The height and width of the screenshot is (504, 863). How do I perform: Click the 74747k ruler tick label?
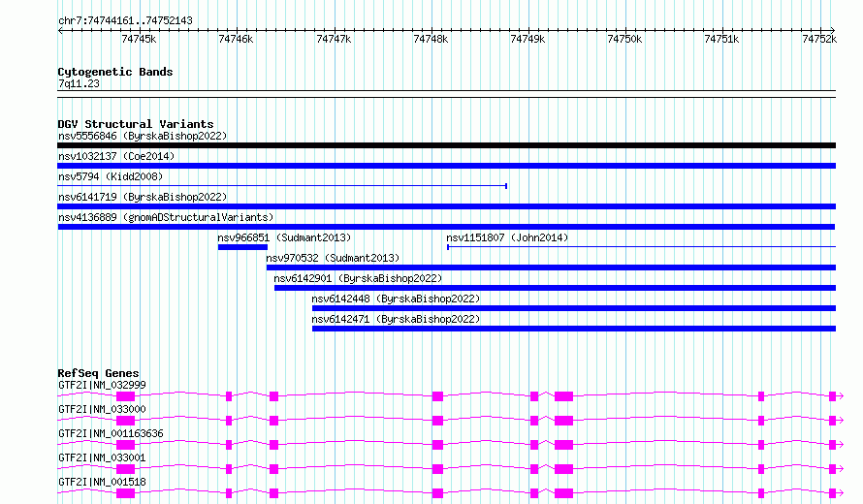pyautogui.click(x=334, y=39)
